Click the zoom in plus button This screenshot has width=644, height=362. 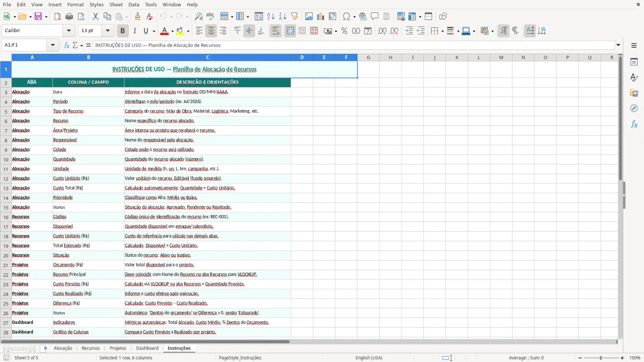pyautogui.click(x=623, y=358)
